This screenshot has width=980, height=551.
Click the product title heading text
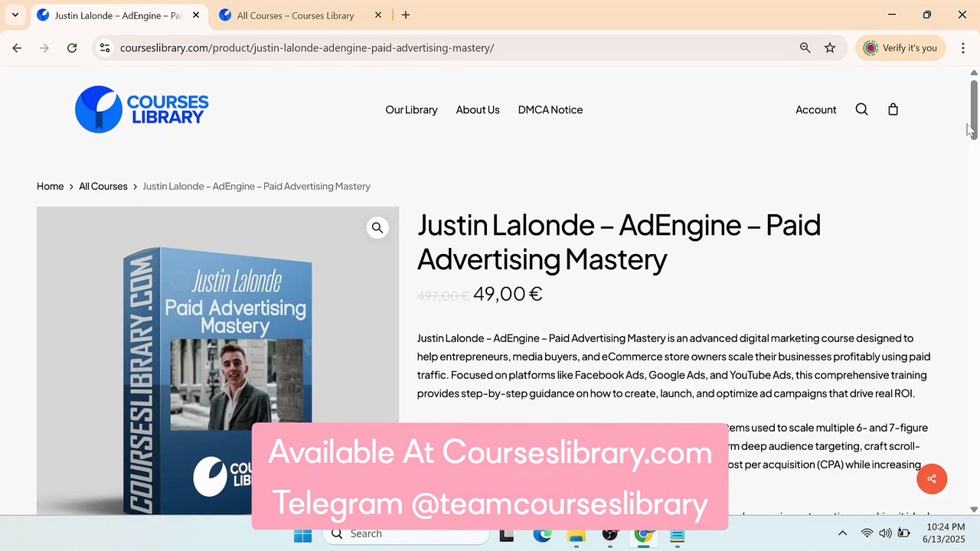click(619, 242)
